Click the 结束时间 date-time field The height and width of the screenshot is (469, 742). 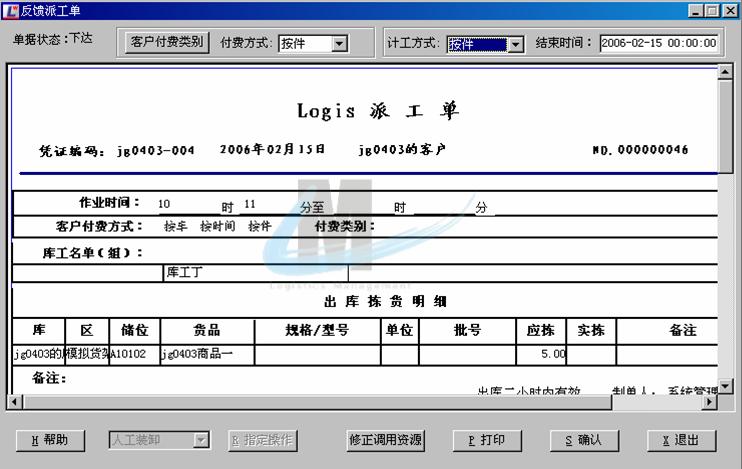point(659,43)
